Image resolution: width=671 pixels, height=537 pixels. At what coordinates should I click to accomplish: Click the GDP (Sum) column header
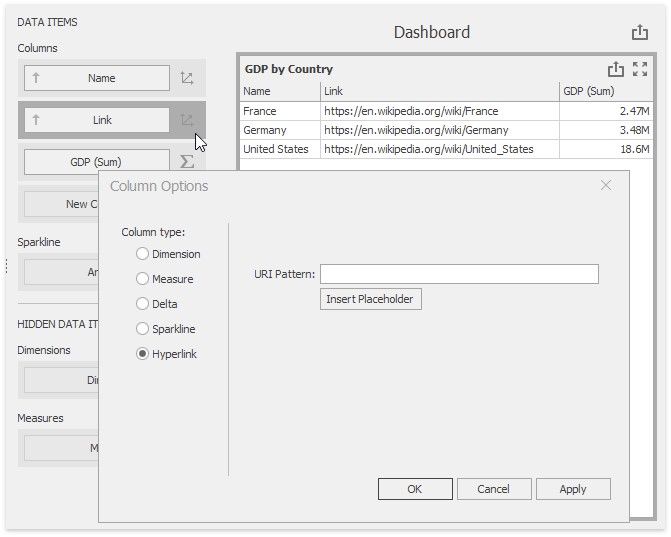[x=606, y=91]
